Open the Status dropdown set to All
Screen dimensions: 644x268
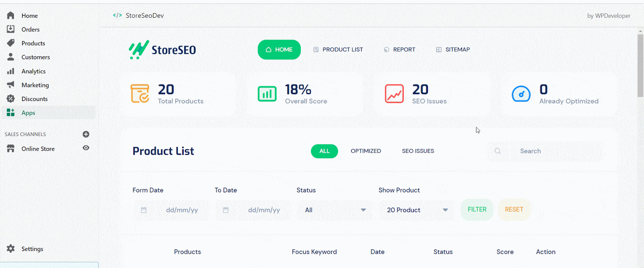(334, 210)
